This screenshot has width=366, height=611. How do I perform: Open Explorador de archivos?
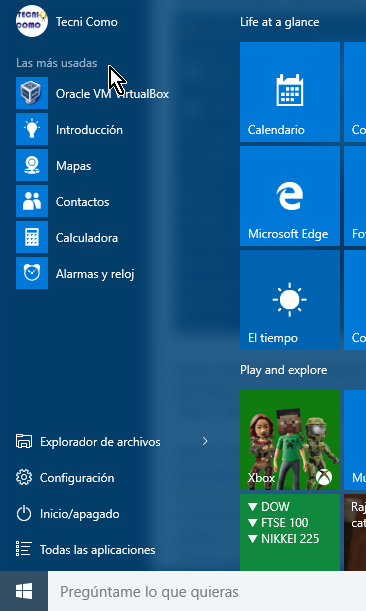pos(100,442)
